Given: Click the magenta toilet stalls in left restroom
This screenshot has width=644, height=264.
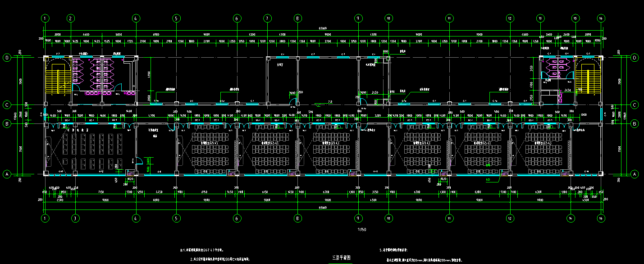Looking at the screenshot, I should click(99, 74).
